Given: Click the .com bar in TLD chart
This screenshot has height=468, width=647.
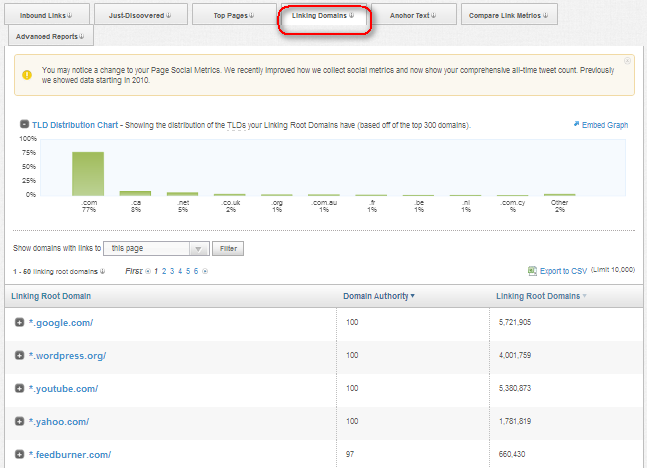Looking at the screenshot, I should coord(88,173).
